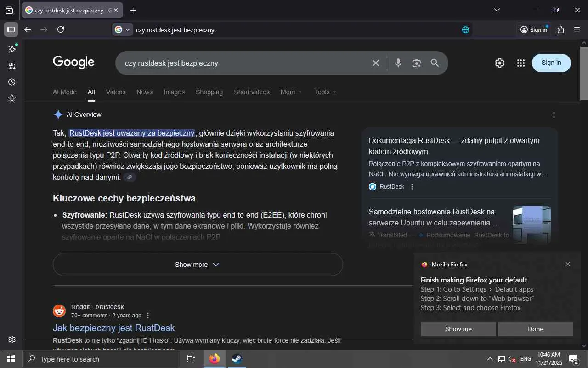Switch to Shopping results tab
Image resolution: width=588 pixels, height=368 pixels.
coord(209,92)
